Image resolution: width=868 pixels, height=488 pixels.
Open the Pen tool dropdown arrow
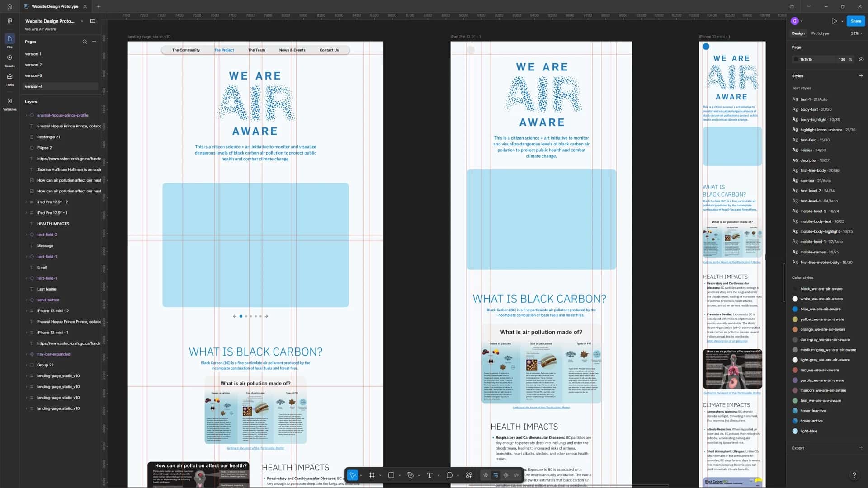(x=419, y=475)
